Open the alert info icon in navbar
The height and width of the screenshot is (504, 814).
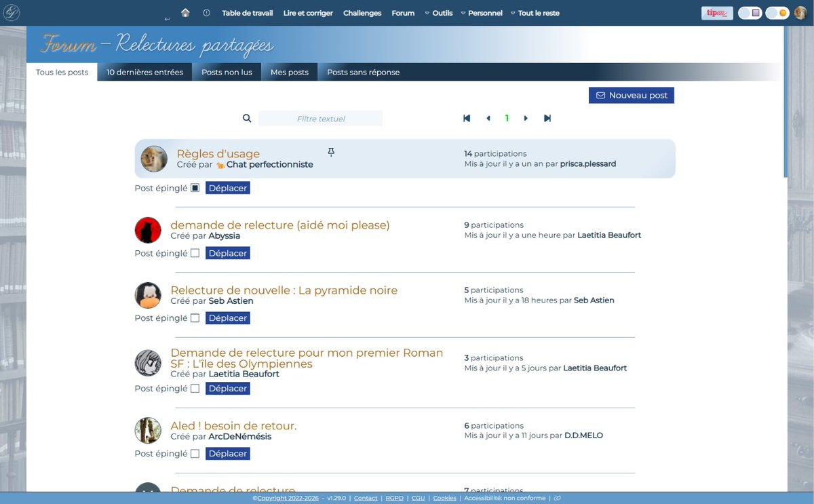(206, 13)
